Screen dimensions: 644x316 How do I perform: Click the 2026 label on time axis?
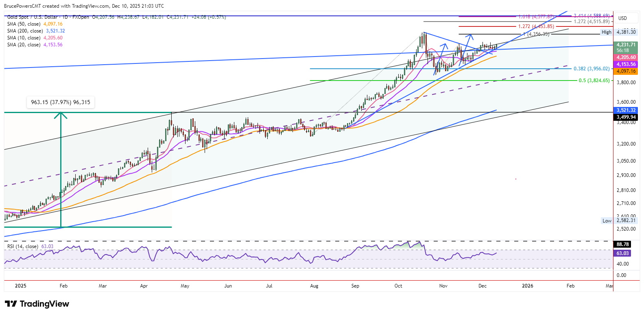point(528,286)
